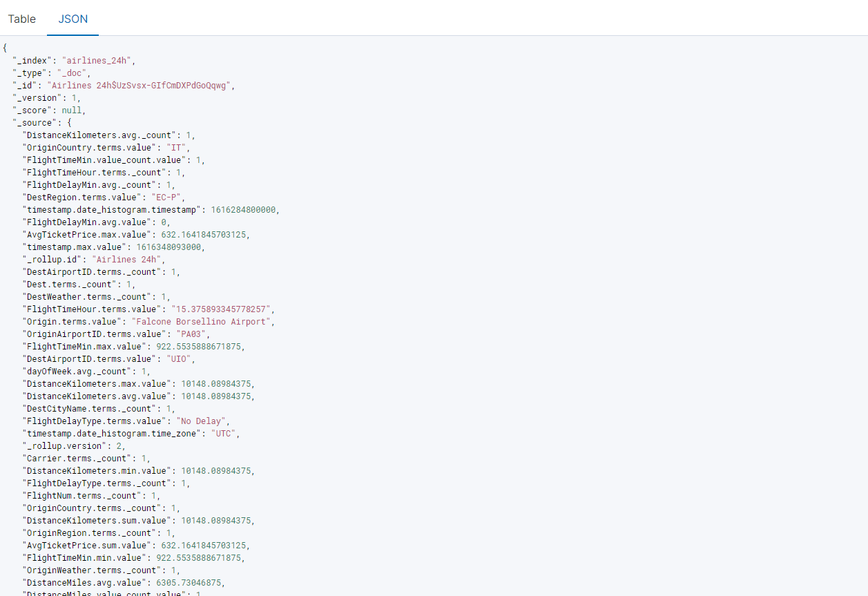
Task: Switch to the Table tab
Action: [x=21, y=19]
